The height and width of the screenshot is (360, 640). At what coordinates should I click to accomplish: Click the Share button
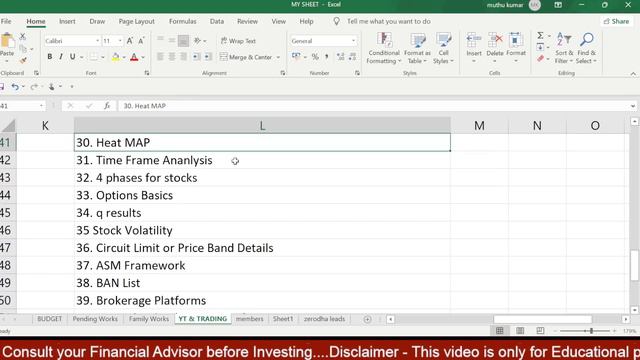(616, 21)
